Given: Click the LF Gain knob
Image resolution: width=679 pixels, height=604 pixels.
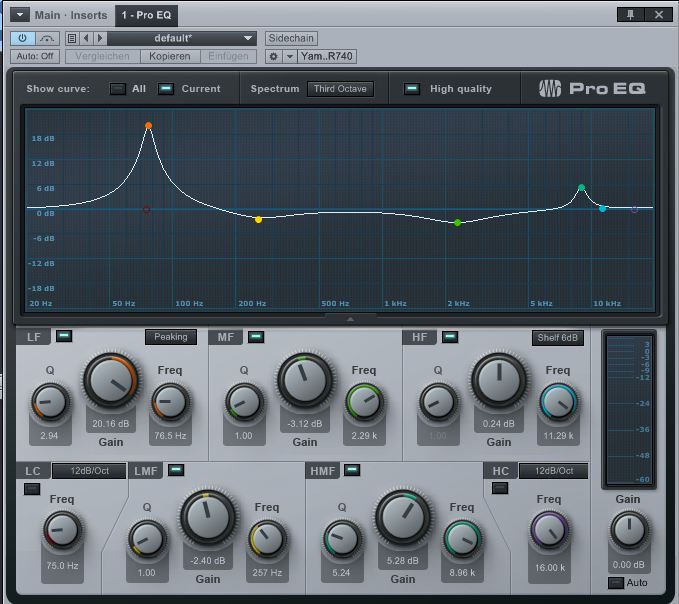Looking at the screenshot, I should tap(111, 380).
